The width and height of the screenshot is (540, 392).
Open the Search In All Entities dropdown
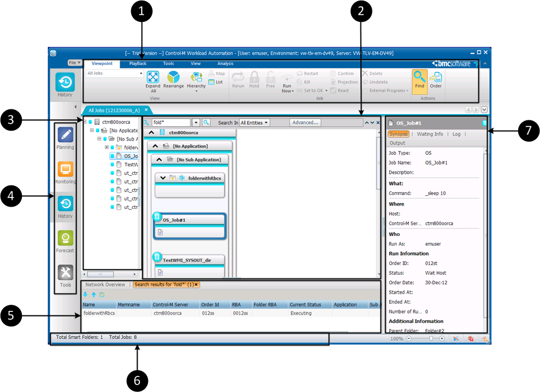pos(254,123)
